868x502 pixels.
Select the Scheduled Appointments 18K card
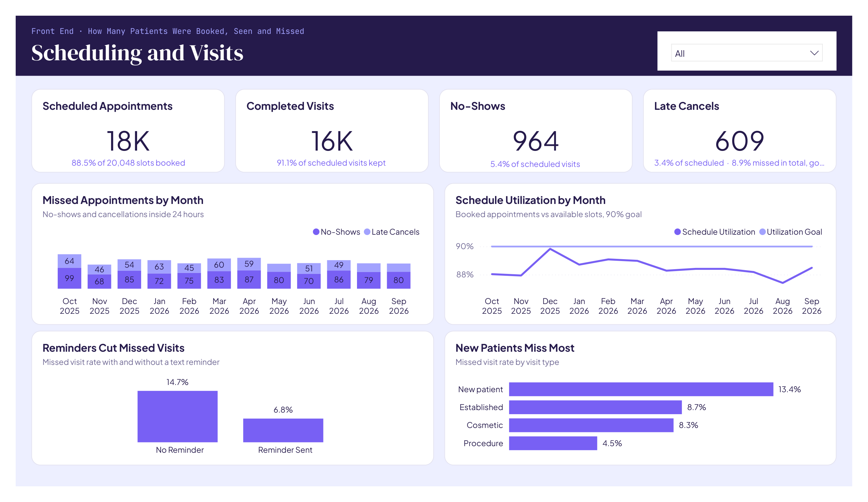(128, 131)
